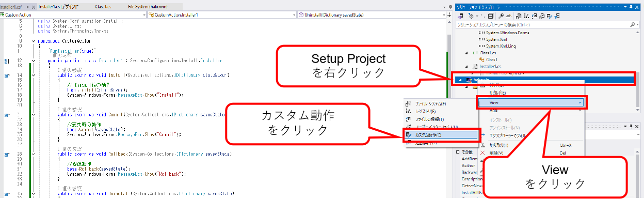Screen dimensions: 644x199
Task: Click the File System editor icon in submenu
Action: pos(408,103)
